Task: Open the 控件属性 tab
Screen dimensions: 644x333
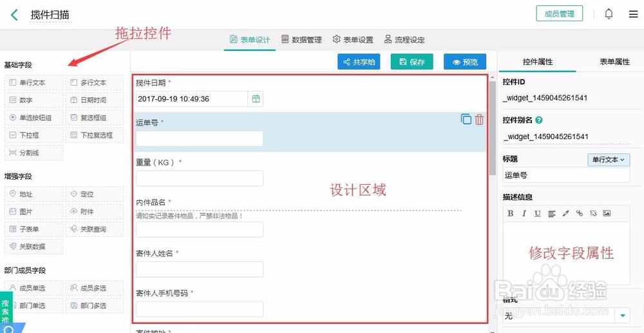Action: pyautogui.click(x=537, y=62)
